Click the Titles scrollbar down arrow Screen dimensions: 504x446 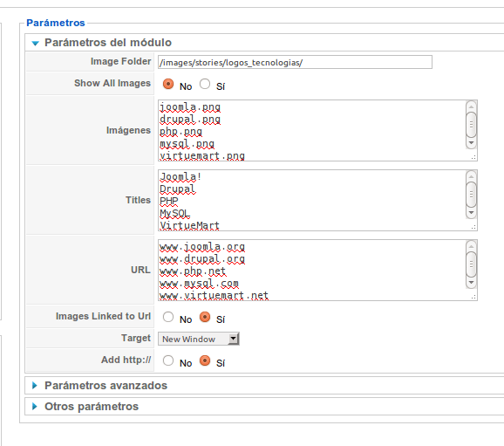pos(471,213)
